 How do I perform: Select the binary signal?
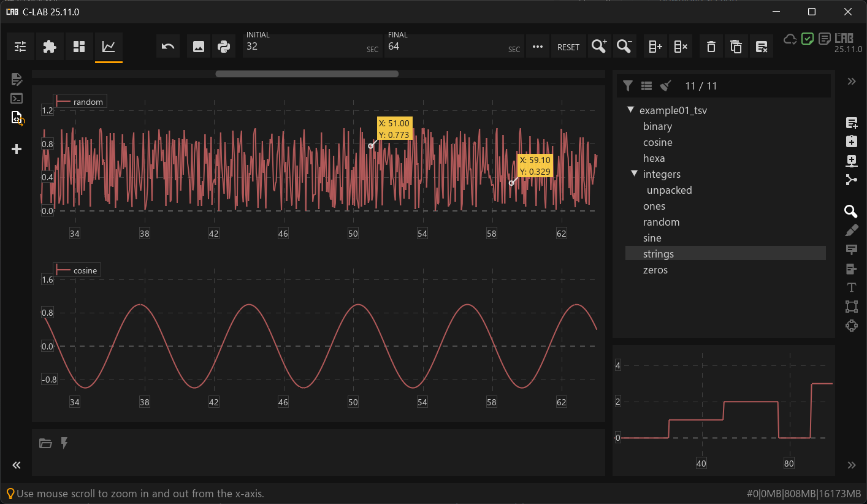click(657, 126)
